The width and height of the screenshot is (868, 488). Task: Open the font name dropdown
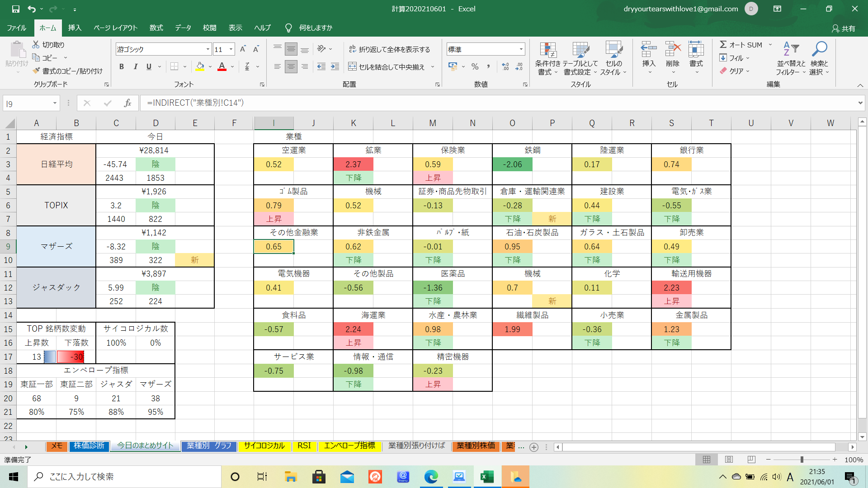pos(208,49)
